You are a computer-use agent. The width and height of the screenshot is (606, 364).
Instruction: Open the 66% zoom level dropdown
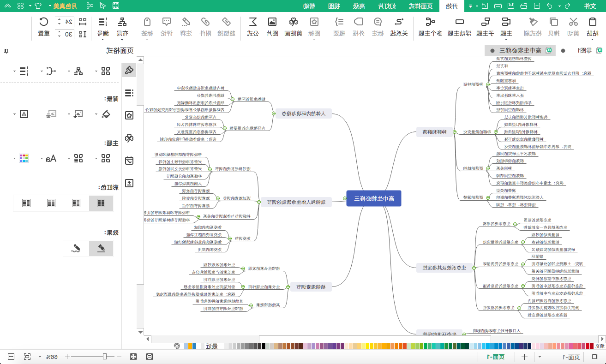(x=39, y=357)
